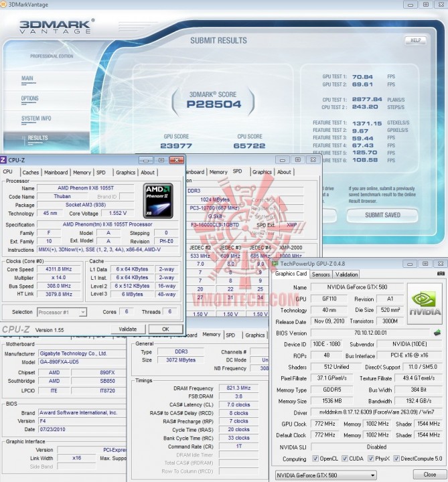
Task: Toggle the DirectCompute 5.0 checkbox
Action: click(396, 459)
